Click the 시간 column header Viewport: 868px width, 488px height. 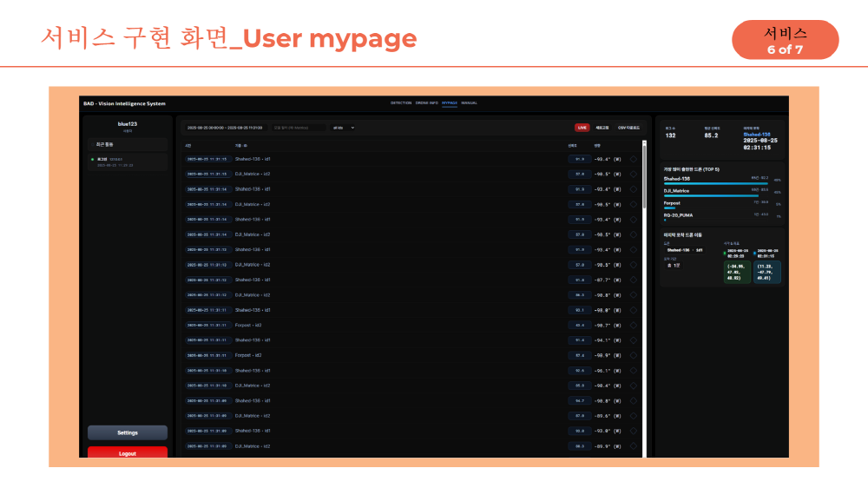click(x=188, y=146)
